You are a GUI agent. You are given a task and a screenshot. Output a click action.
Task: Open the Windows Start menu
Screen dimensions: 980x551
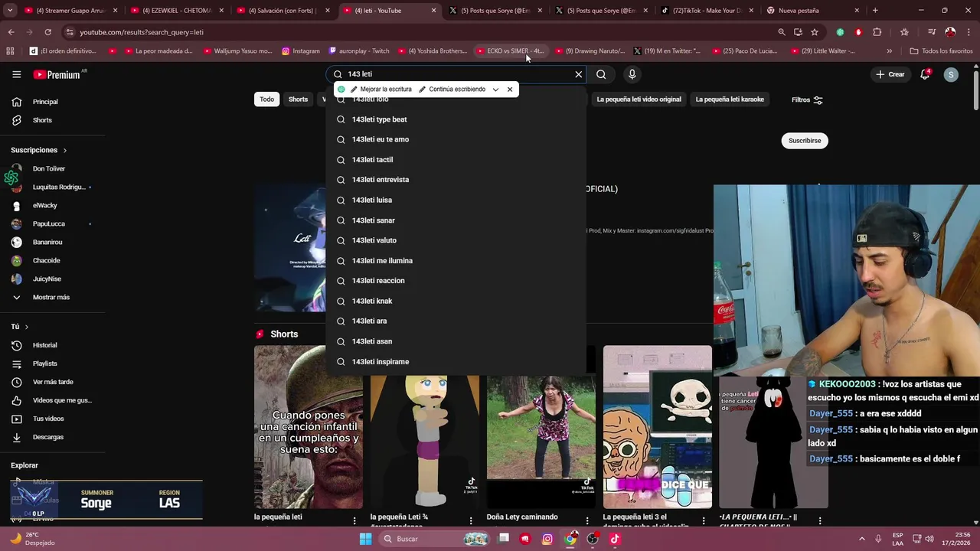click(x=365, y=539)
